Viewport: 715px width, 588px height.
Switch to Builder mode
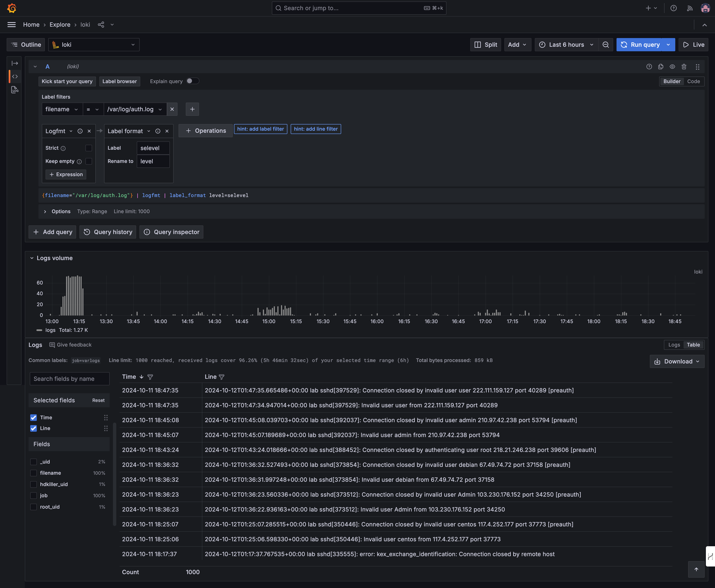tap(672, 81)
